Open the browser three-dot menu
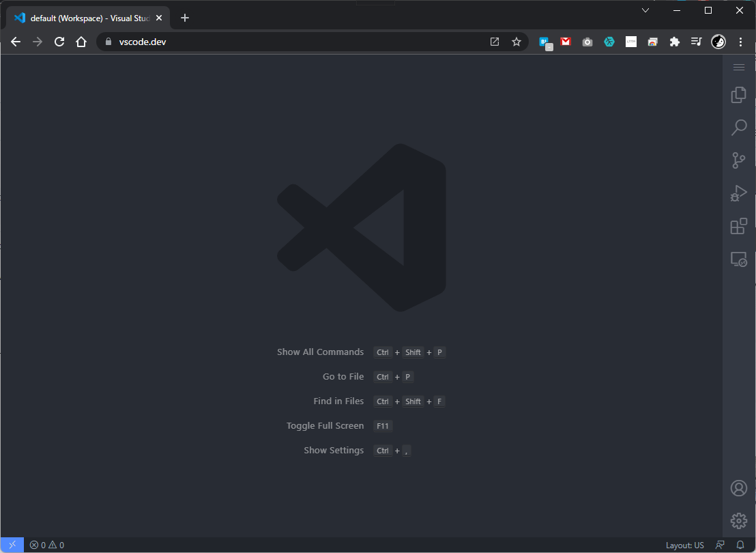This screenshot has width=756, height=553. 740,42
